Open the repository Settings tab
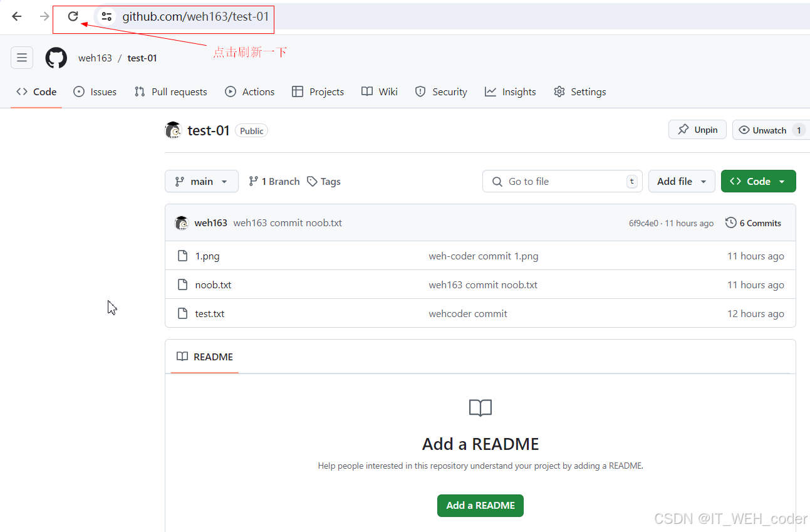Screen dimensions: 810x532 [580, 91]
